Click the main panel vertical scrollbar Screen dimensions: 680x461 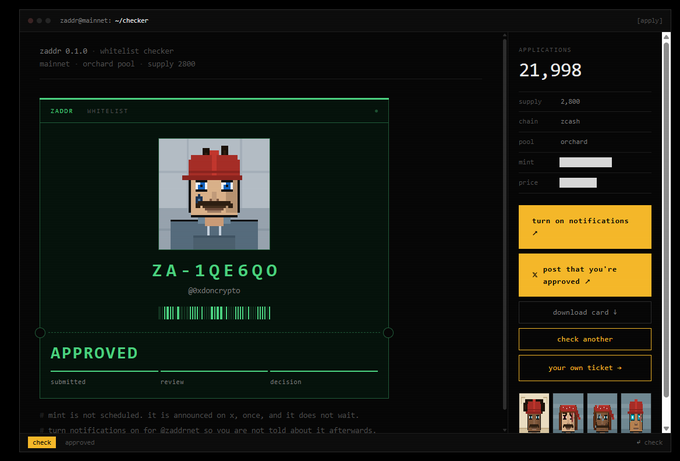pyautogui.click(x=504, y=223)
